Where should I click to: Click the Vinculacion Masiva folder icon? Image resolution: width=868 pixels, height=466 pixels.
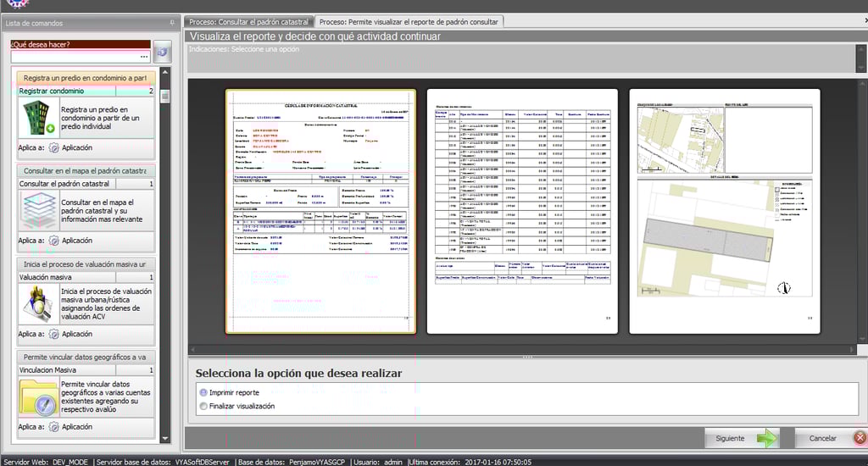(x=38, y=397)
